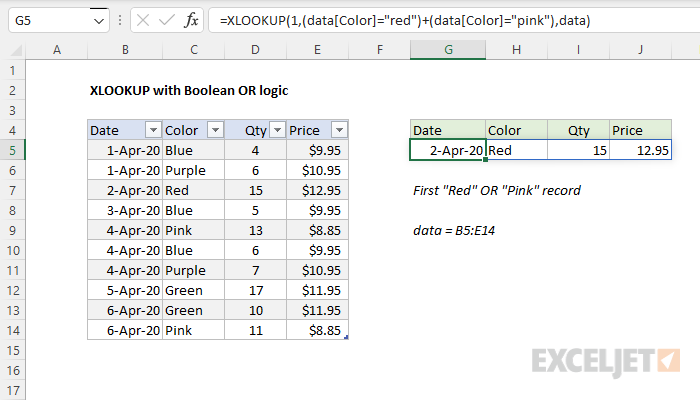Click cell E13 with price $11.95
The image size is (700, 400).
coord(317,310)
